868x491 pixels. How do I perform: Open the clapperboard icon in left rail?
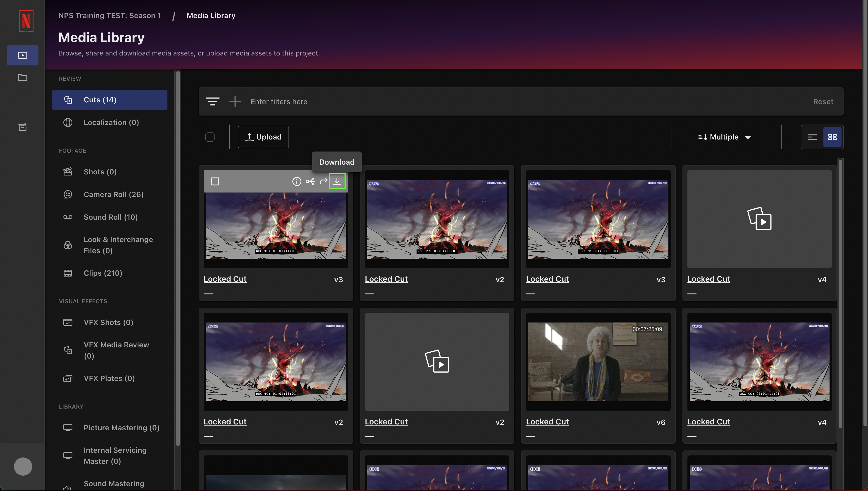point(23,127)
